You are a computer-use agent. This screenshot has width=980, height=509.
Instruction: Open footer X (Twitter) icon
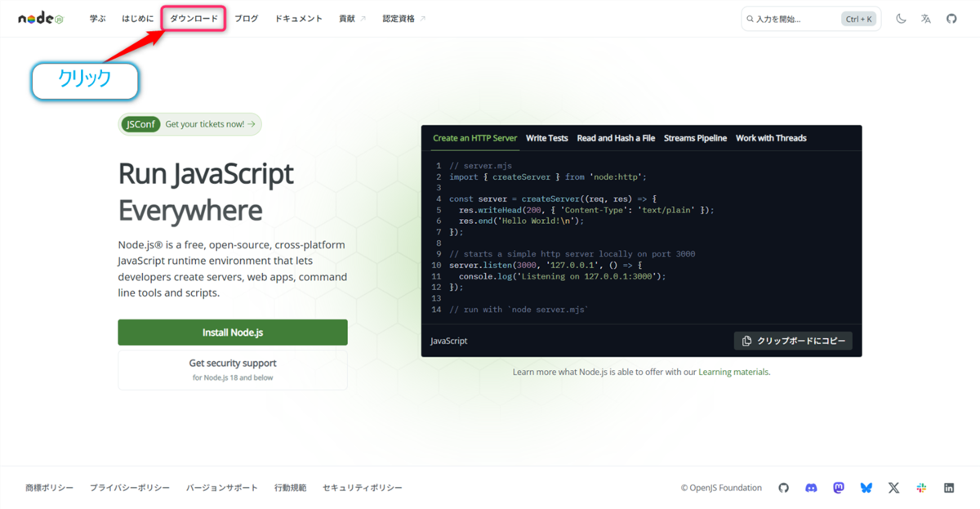893,488
